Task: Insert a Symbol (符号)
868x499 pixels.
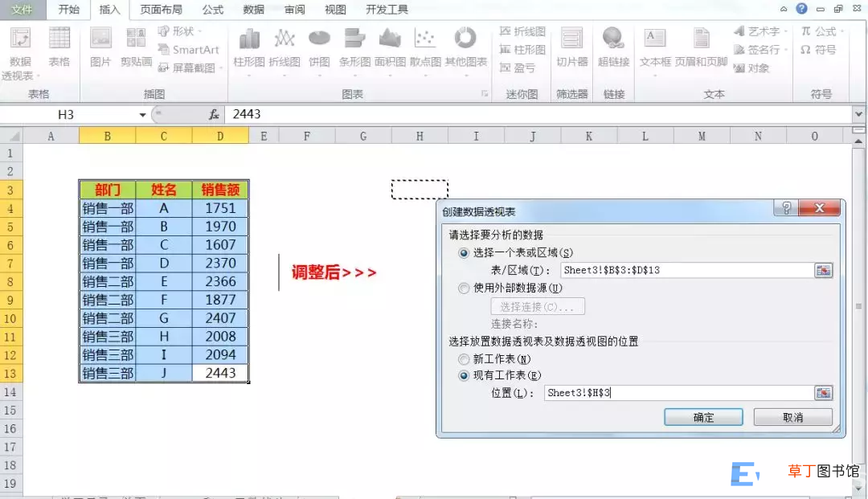Action: point(818,50)
